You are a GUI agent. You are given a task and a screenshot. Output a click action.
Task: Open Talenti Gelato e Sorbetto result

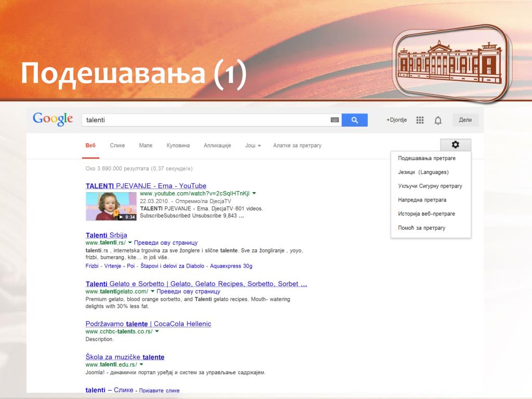click(196, 284)
